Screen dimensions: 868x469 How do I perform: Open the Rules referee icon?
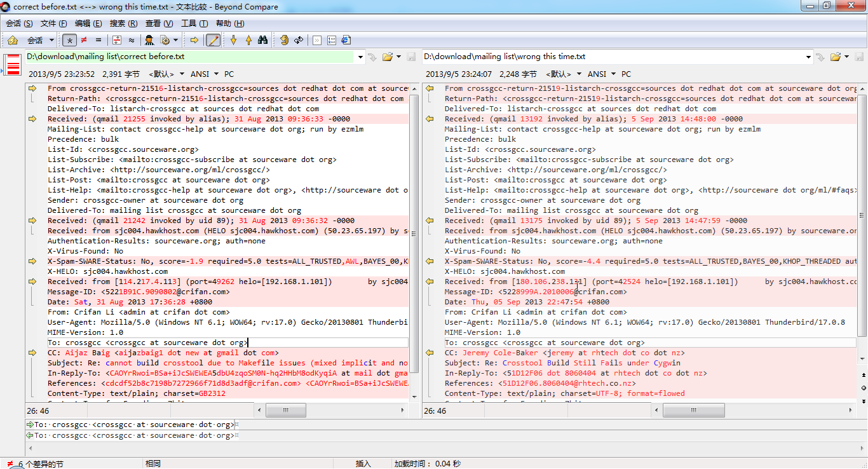[149, 40]
